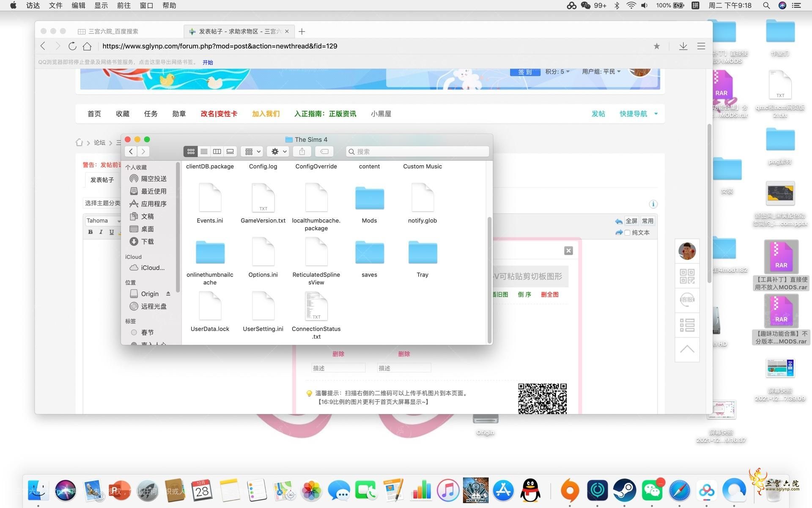Screen dimensions: 812x508
Task: Select the localthumbcache.package file
Action: pyautogui.click(x=316, y=198)
